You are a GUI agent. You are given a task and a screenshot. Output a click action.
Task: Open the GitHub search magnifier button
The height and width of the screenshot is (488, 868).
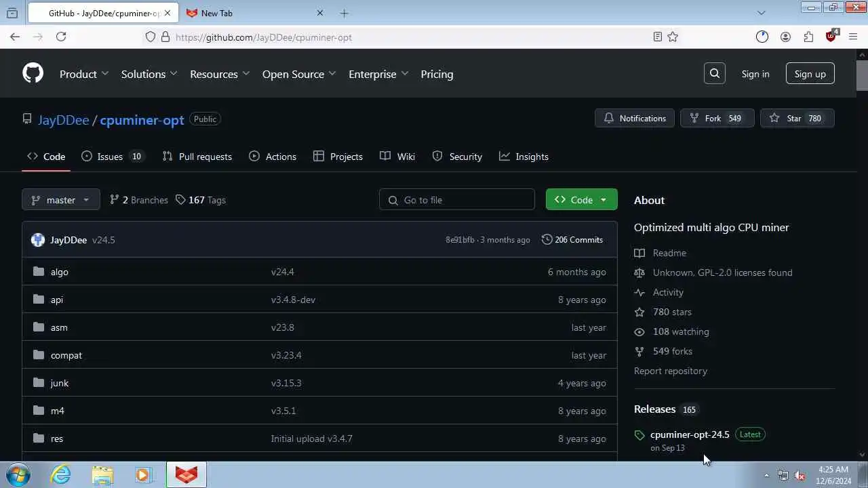click(715, 73)
